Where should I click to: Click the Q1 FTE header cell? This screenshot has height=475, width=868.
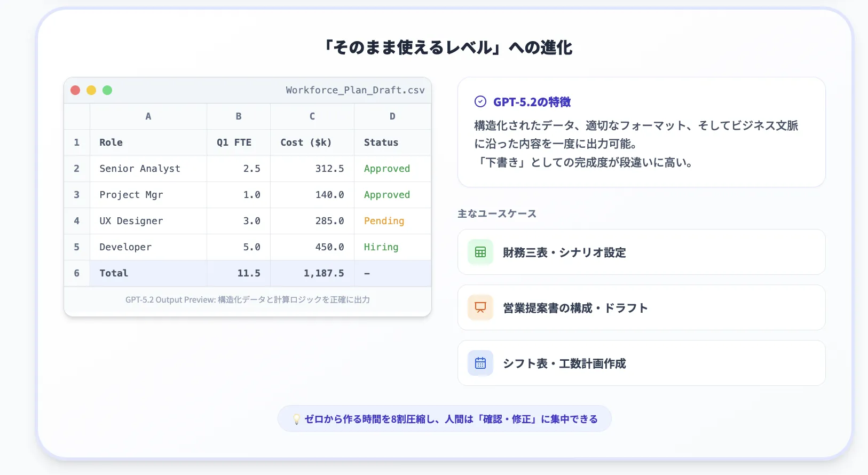coord(239,142)
